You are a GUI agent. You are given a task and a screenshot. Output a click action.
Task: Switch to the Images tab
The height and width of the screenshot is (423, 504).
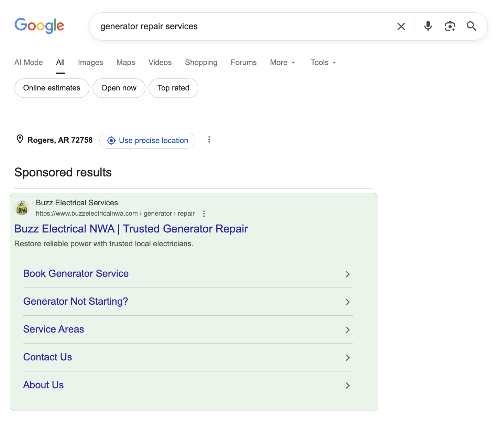tap(90, 63)
